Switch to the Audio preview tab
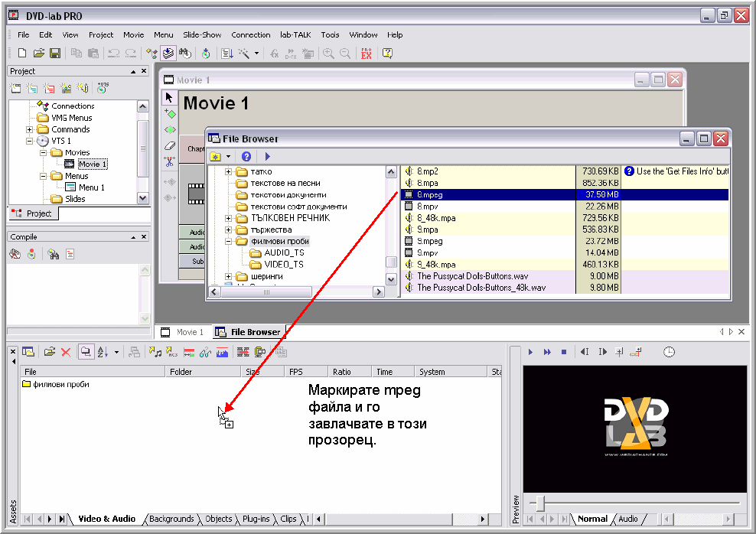Viewport: 756px width, 534px height. (x=627, y=519)
